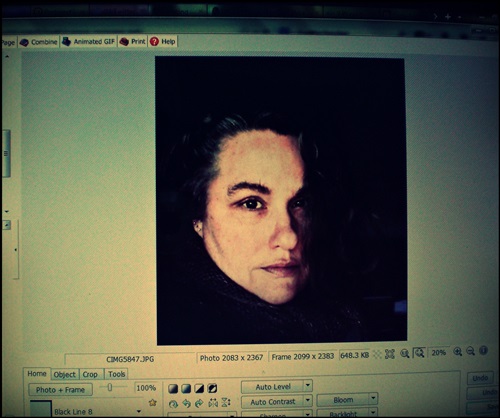Click the CIMG5847.JPG file name
This screenshot has height=418, width=500.
[x=130, y=359]
